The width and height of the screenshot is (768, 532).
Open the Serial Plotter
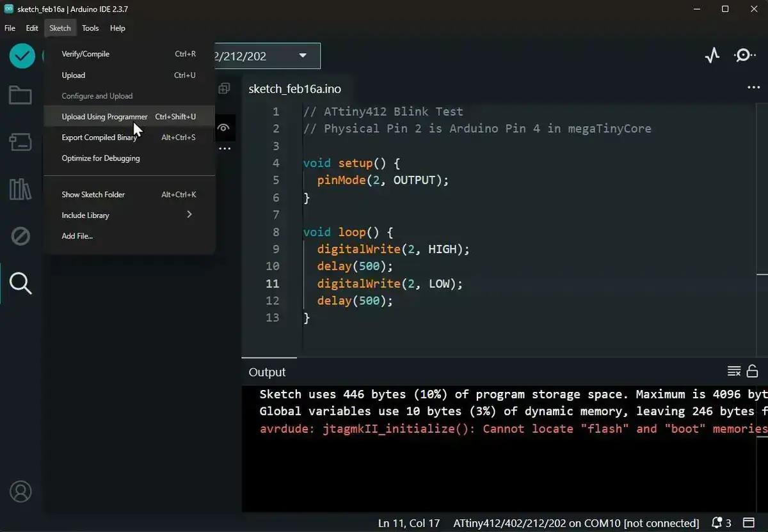pyautogui.click(x=712, y=56)
